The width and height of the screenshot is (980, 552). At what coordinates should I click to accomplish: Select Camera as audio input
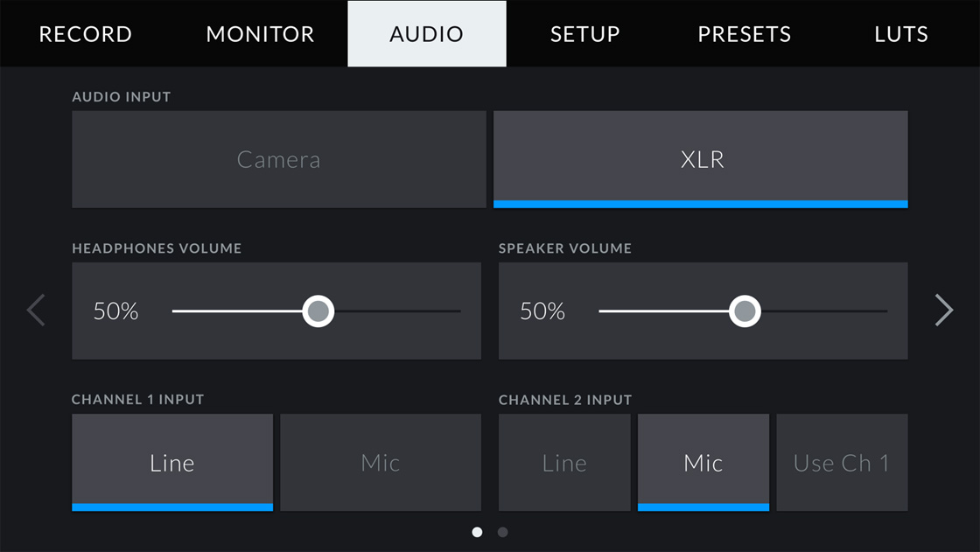(278, 159)
